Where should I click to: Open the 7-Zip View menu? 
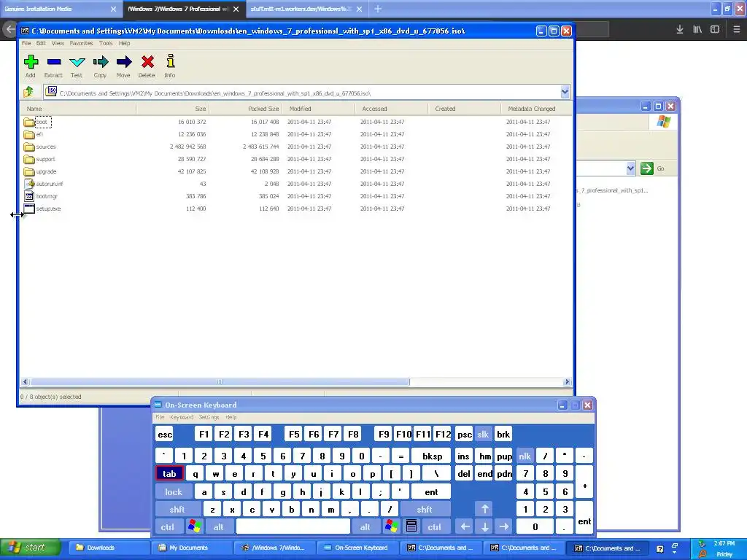click(x=58, y=43)
